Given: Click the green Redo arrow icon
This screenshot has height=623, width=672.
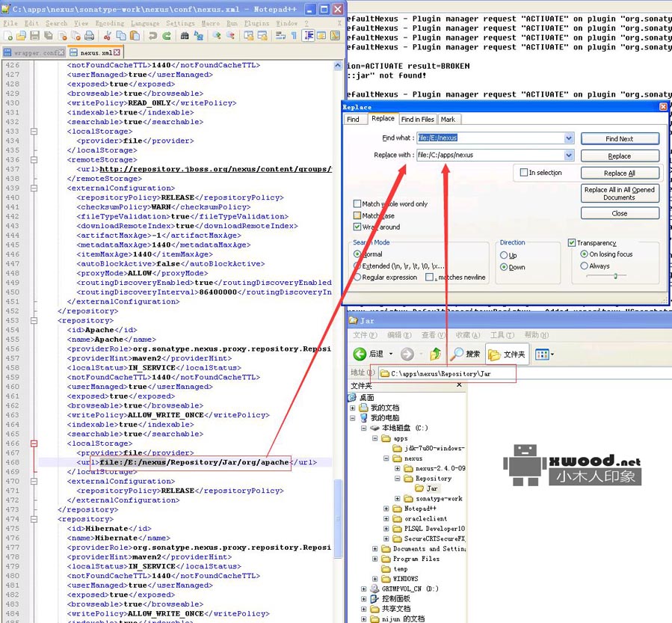Looking at the screenshot, I should [167, 36].
